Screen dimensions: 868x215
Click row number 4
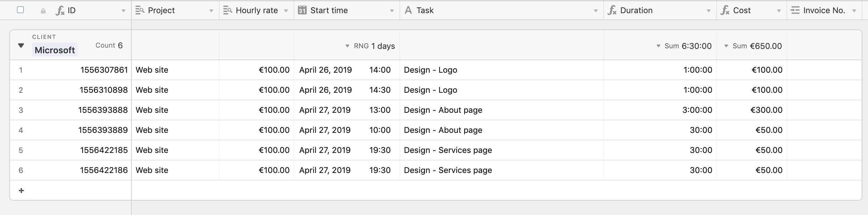point(21,130)
